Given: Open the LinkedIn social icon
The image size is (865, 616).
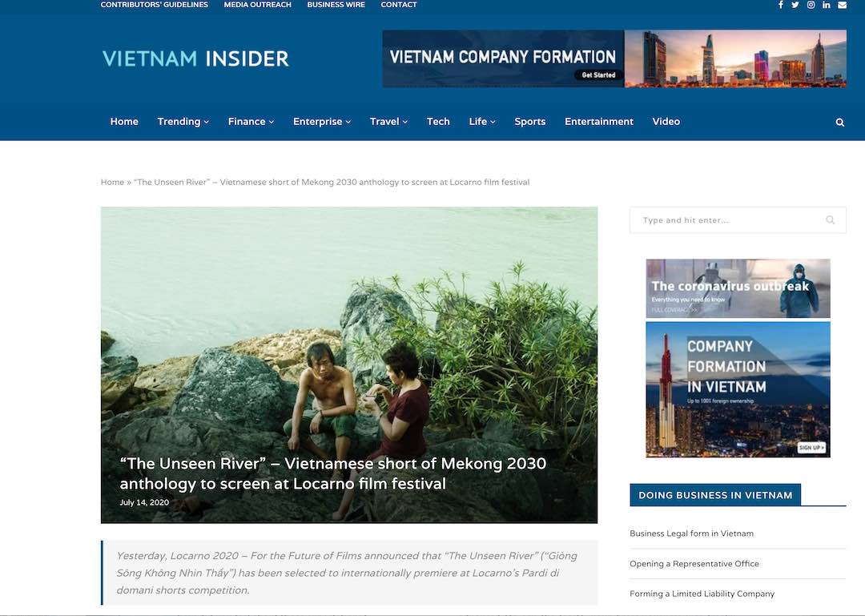Looking at the screenshot, I should (827, 5).
